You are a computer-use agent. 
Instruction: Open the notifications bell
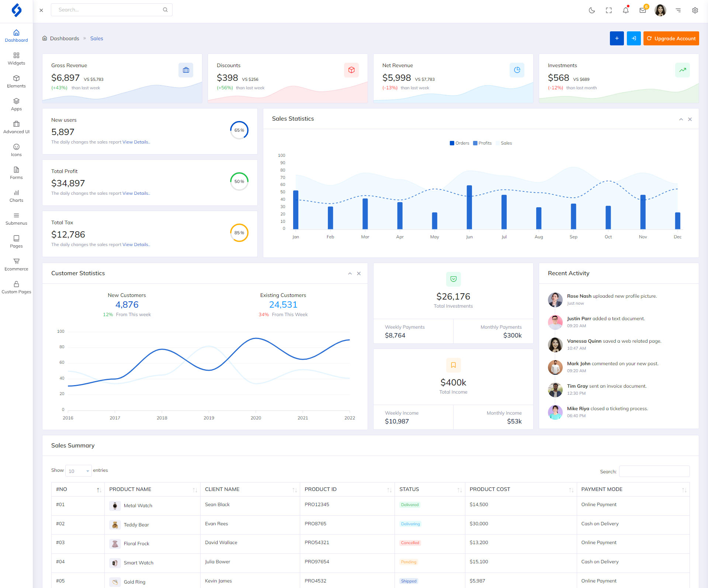pos(626,10)
